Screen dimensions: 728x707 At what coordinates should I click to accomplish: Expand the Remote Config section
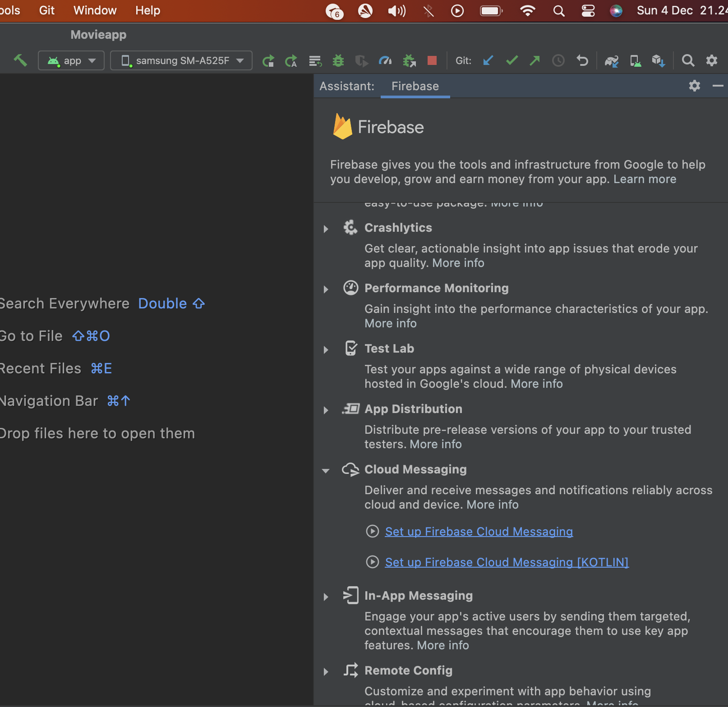326,672
